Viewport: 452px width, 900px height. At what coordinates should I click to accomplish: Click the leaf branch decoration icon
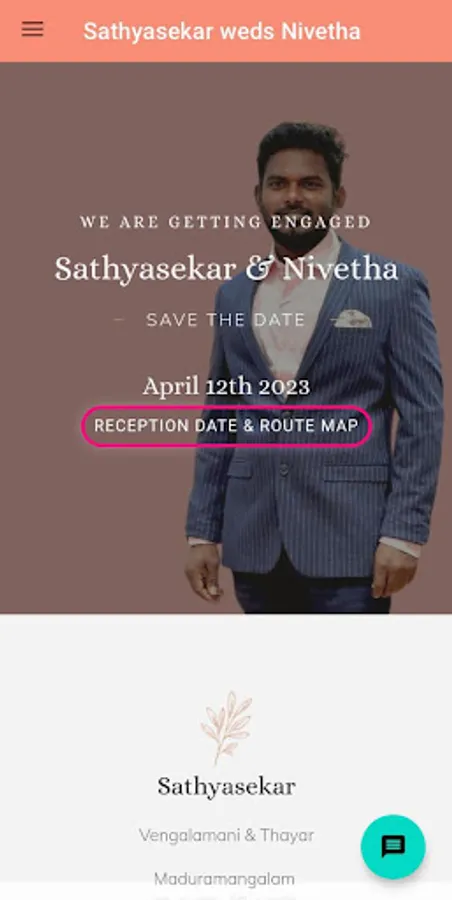226,727
